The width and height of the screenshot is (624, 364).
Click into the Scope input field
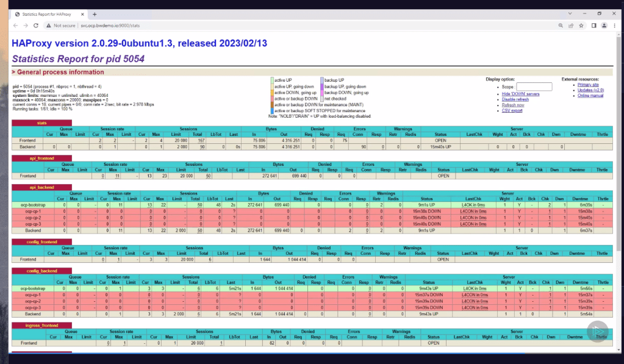pos(534,87)
